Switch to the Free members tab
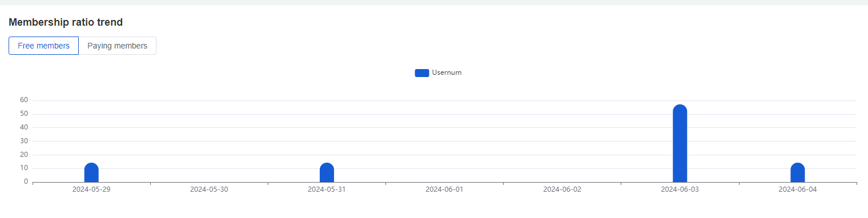The width and height of the screenshot is (868, 218). pos(43,46)
